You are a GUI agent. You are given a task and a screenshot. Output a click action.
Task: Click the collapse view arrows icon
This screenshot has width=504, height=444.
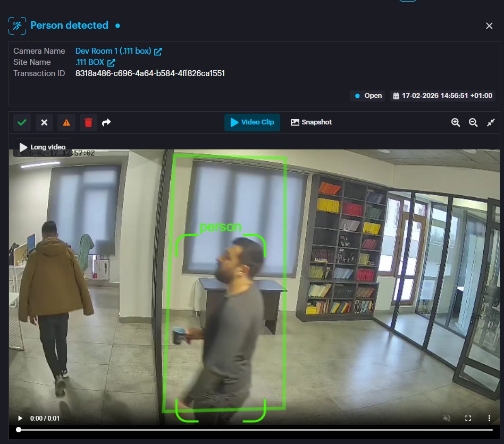491,122
